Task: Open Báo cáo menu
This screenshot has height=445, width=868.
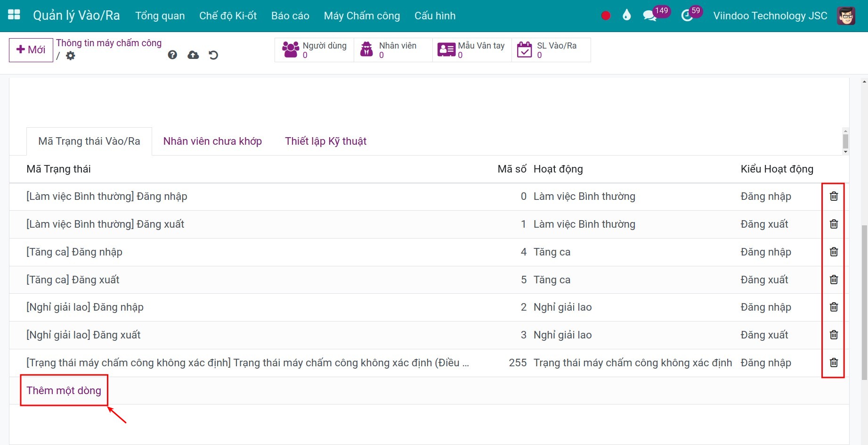Action: 290,16
